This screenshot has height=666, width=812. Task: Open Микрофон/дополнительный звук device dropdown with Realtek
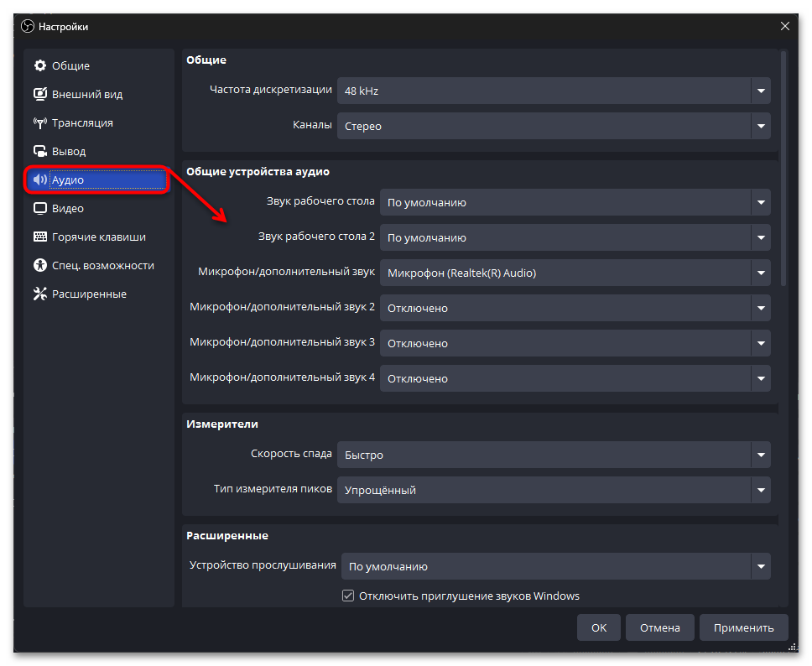click(x=575, y=273)
